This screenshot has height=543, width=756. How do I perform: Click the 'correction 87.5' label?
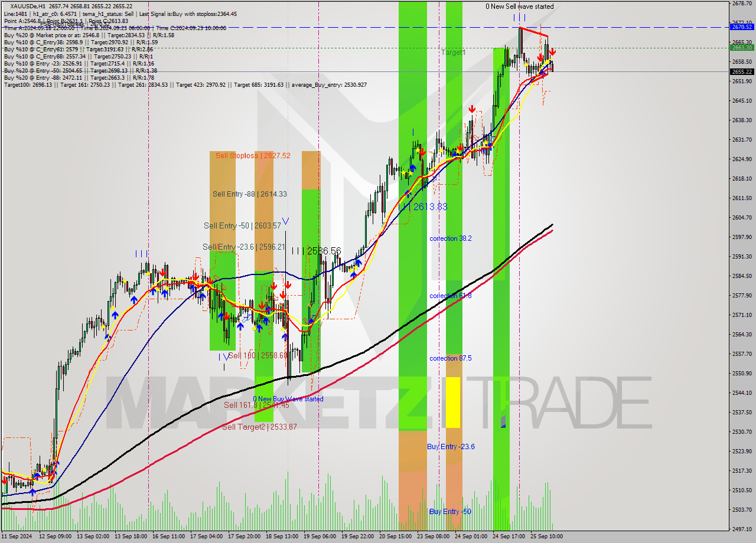coord(451,358)
